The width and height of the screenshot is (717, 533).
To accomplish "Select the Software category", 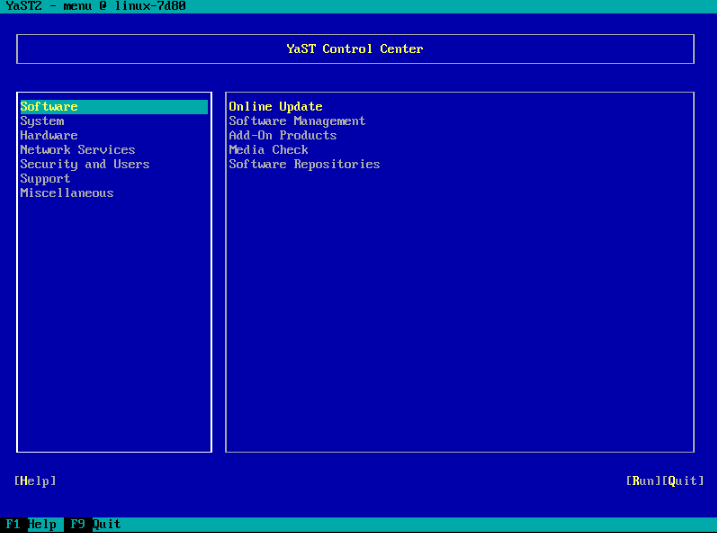I will [49, 107].
